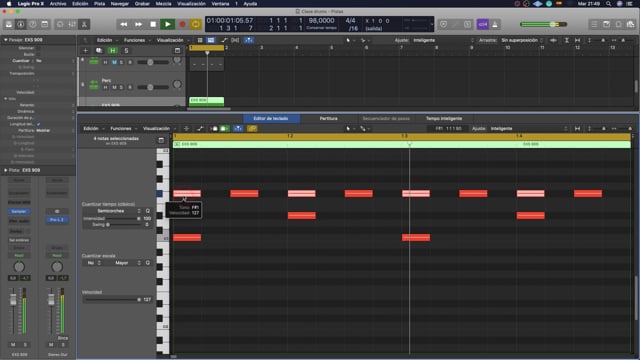Screen dimensions: 640x360
Task: Turn the Perc track pan knob
Action: [177, 85]
